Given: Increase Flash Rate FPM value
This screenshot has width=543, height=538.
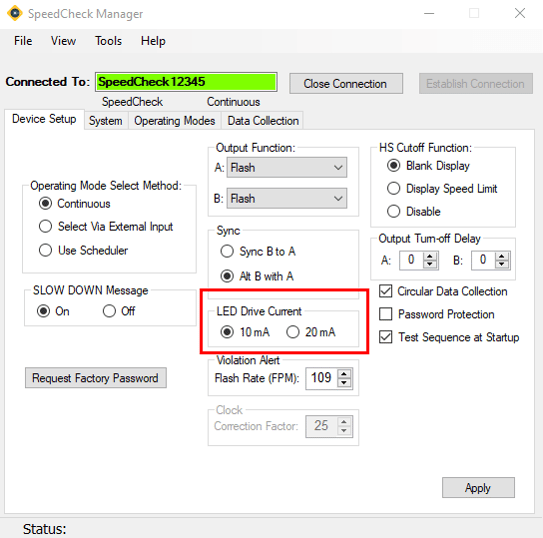Looking at the screenshot, I should pyautogui.click(x=344, y=374).
